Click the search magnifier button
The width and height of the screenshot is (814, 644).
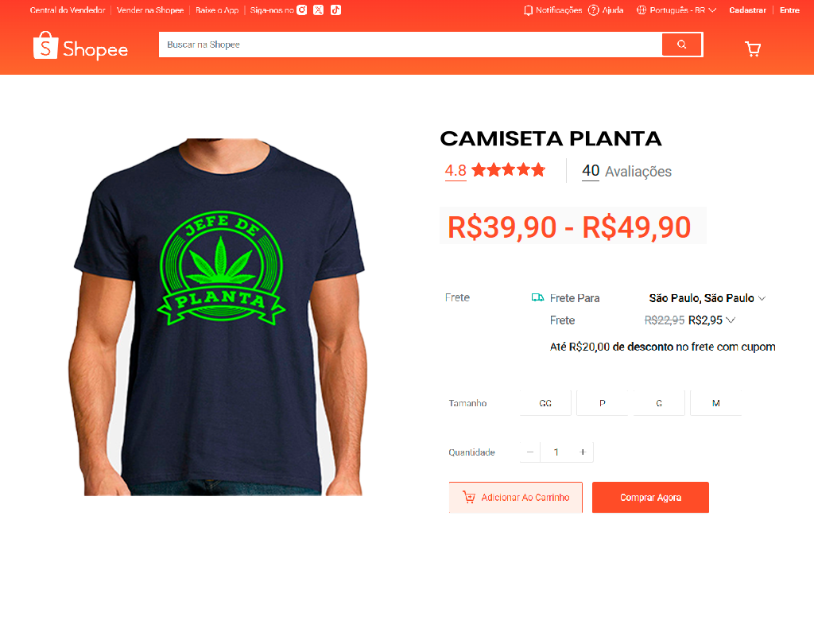tap(681, 45)
